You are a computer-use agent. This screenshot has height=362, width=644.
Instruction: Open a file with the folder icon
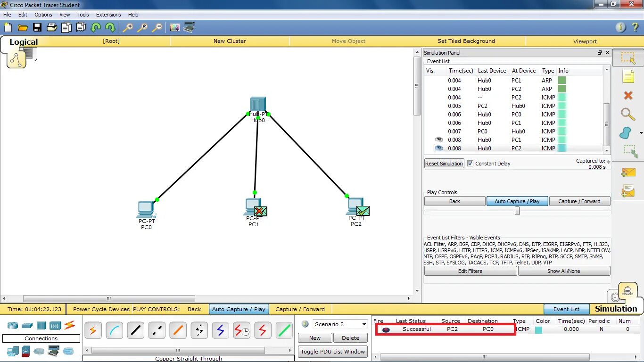pos(23,28)
